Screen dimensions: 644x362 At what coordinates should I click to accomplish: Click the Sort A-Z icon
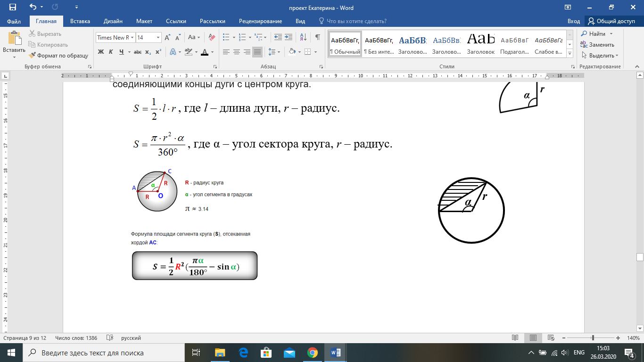click(304, 37)
